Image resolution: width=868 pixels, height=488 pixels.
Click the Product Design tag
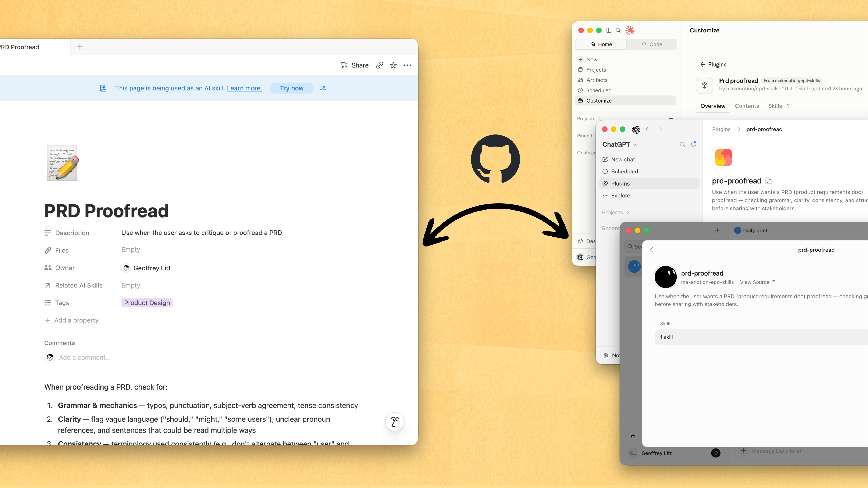click(x=147, y=303)
